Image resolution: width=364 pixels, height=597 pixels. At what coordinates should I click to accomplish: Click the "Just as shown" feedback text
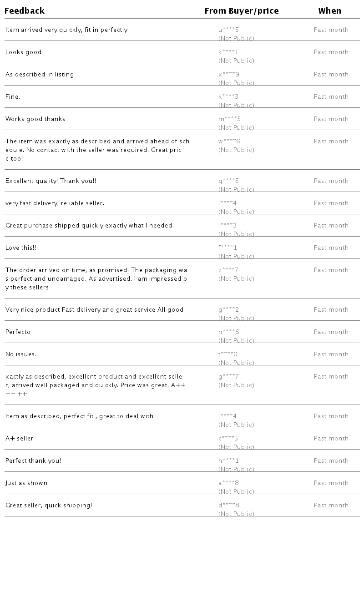click(x=26, y=483)
